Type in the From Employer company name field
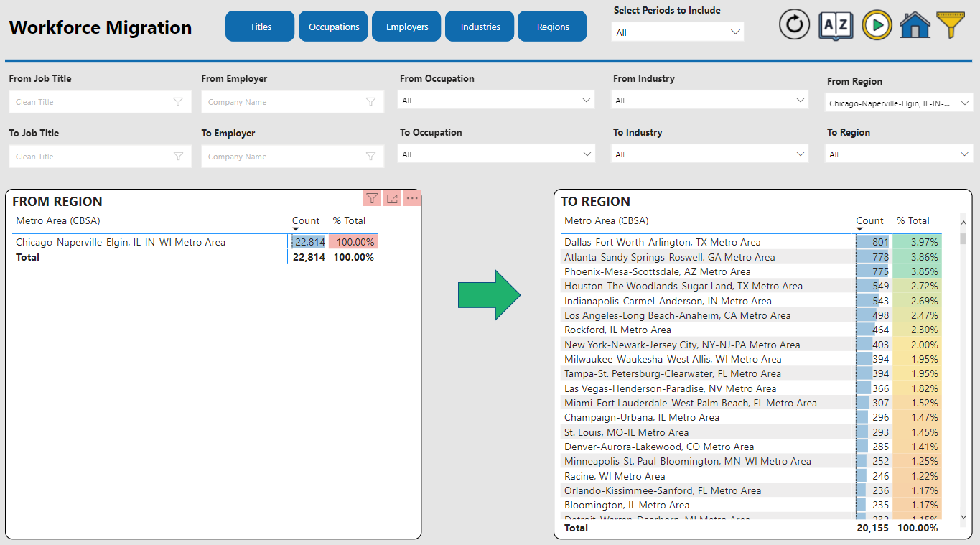Image resolution: width=980 pixels, height=545 pixels. (x=284, y=102)
